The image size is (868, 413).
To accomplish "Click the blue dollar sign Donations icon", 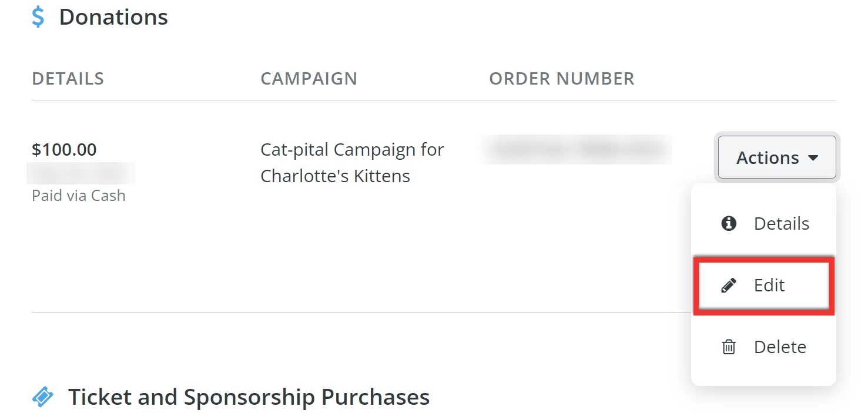I will (x=37, y=17).
